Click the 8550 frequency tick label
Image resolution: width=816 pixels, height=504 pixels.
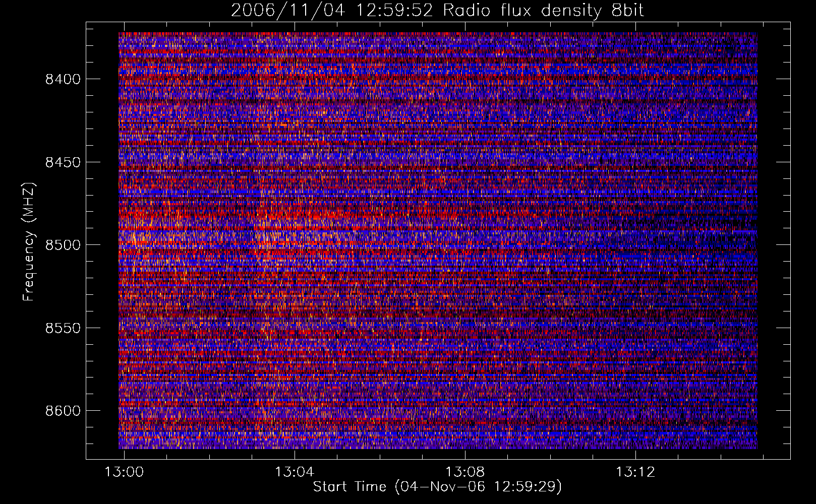(x=63, y=328)
